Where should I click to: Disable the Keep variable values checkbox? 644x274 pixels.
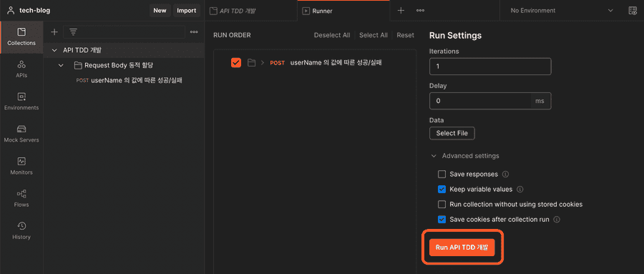click(442, 190)
